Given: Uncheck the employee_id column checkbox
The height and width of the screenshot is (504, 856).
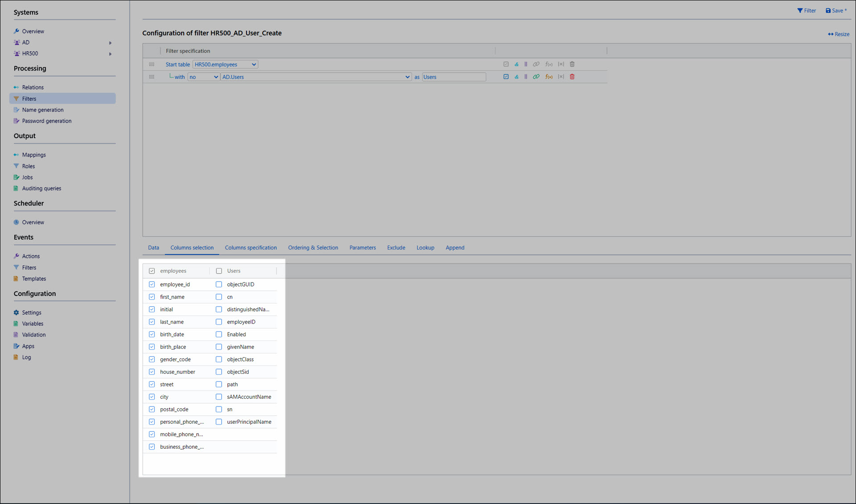Looking at the screenshot, I should (x=152, y=284).
